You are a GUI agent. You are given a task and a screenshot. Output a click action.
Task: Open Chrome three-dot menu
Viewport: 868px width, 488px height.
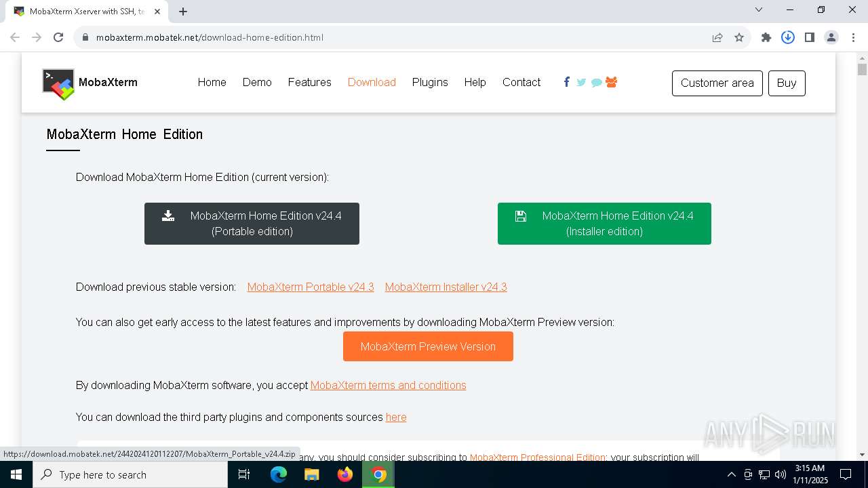(x=852, y=37)
